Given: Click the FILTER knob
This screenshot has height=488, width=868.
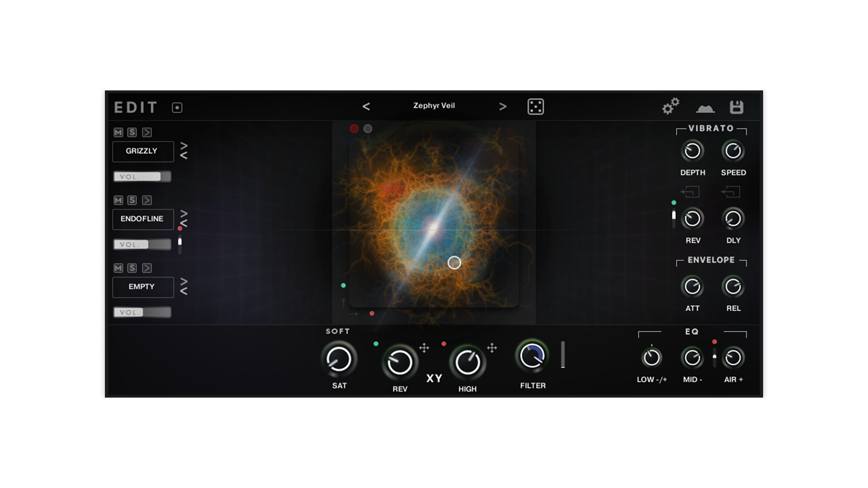Looking at the screenshot, I should pyautogui.click(x=532, y=356).
